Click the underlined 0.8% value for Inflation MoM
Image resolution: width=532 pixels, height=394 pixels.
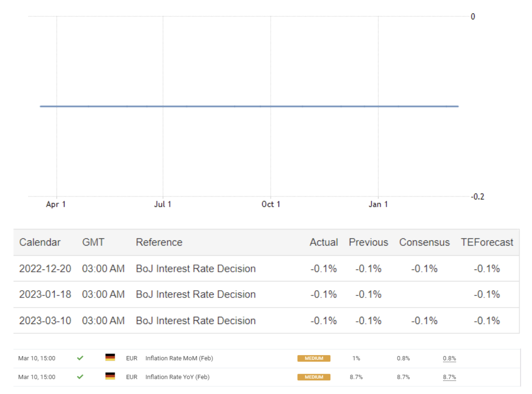449,359
